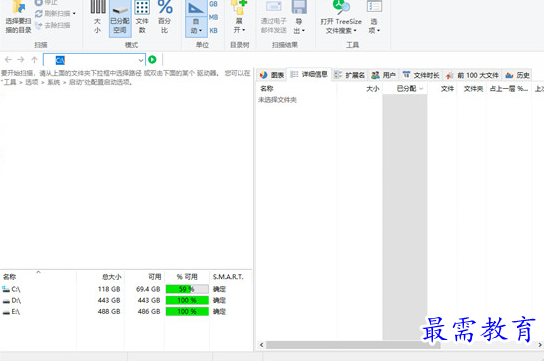Set size unit to KB
Viewport: 544px width, 361px height.
[213, 31]
